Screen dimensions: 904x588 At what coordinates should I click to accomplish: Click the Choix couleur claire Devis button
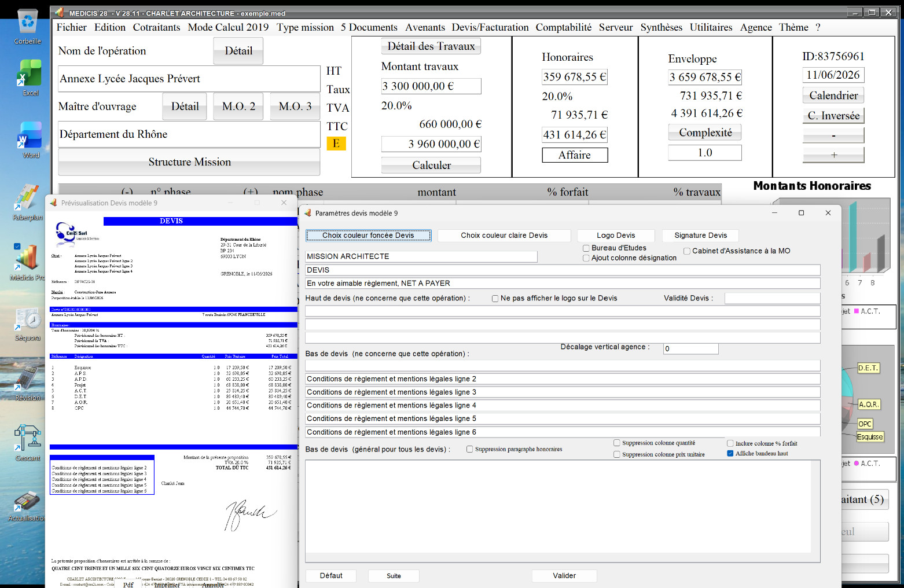click(x=504, y=236)
